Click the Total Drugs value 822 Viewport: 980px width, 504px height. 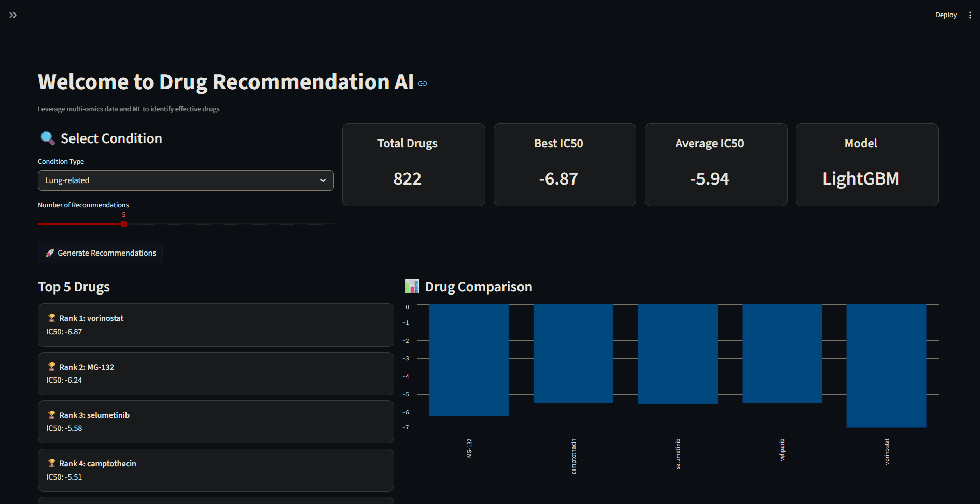[408, 179]
